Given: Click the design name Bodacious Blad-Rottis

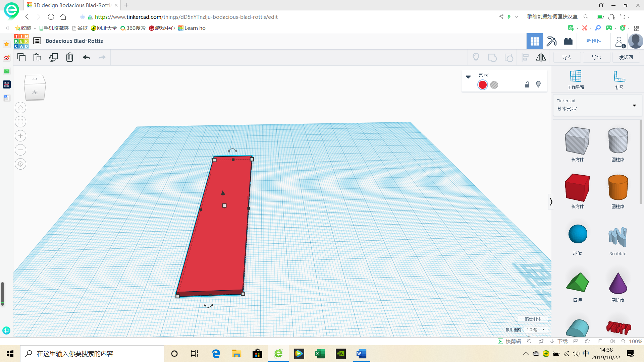Looking at the screenshot, I should 74,41.
